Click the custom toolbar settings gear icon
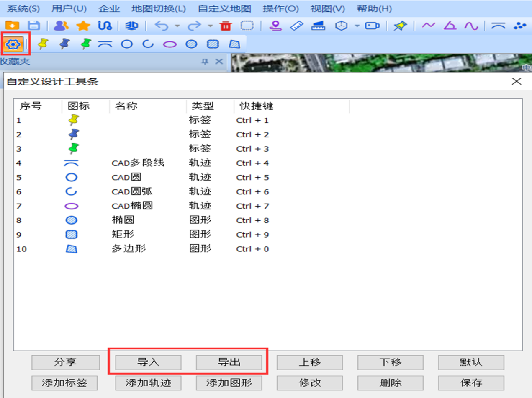Viewport: 532px width, 398px height. tap(14, 44)
